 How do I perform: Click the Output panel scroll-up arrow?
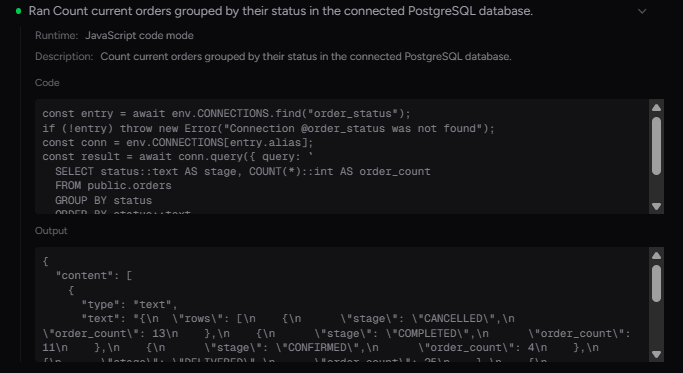[656, 256]
